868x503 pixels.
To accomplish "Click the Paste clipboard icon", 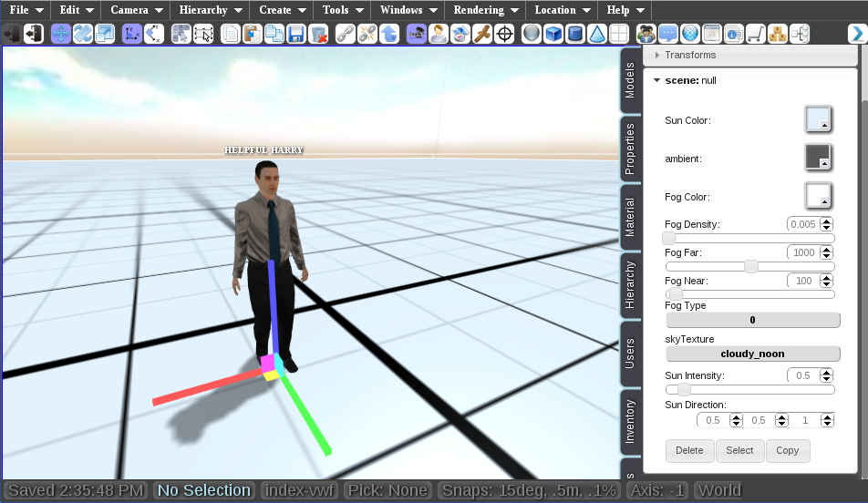I will pyautogui.click(x=253, y=34).
